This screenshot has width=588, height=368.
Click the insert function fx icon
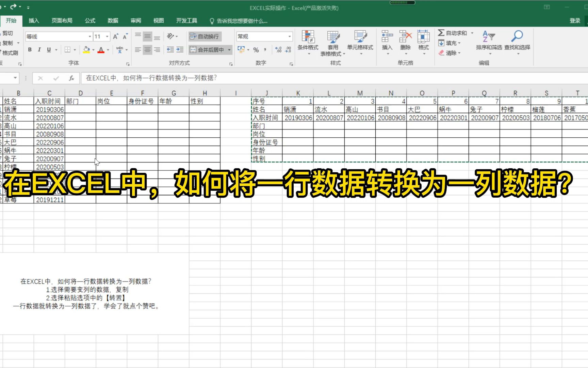71,78
